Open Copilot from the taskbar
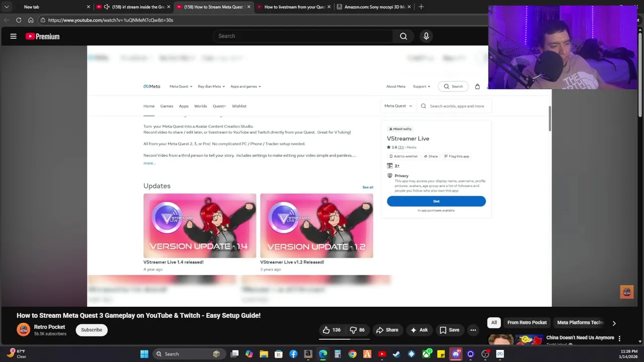This screenshot has height=362, width=644. click(249, 354)
